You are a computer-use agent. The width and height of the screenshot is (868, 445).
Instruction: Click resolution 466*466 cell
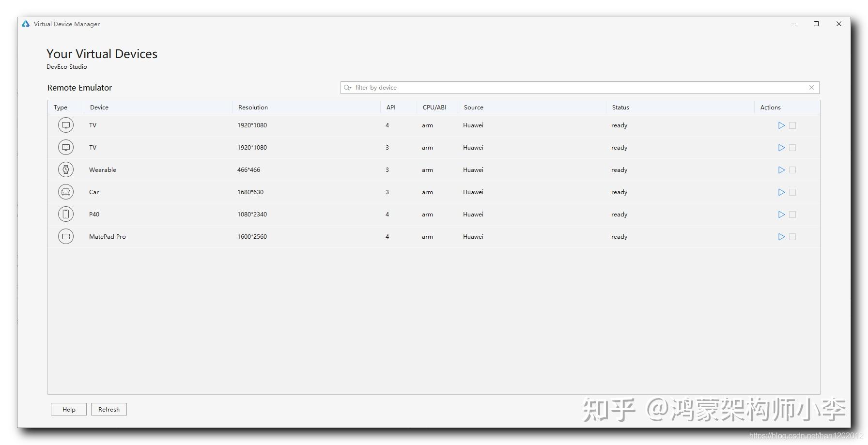click(x=249, y=170)
